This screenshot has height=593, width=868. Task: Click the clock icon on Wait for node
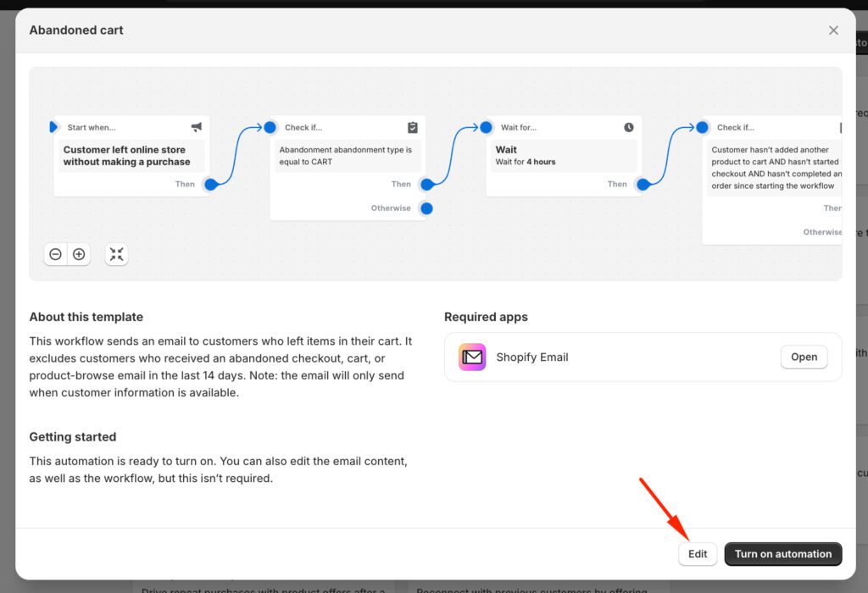(x=629, y=127)
